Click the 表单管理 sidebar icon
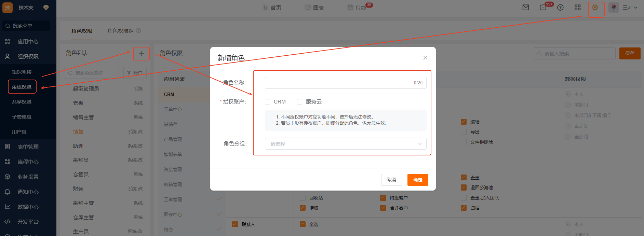The width and height of the screenshot is (644, 236). [7, 147]
